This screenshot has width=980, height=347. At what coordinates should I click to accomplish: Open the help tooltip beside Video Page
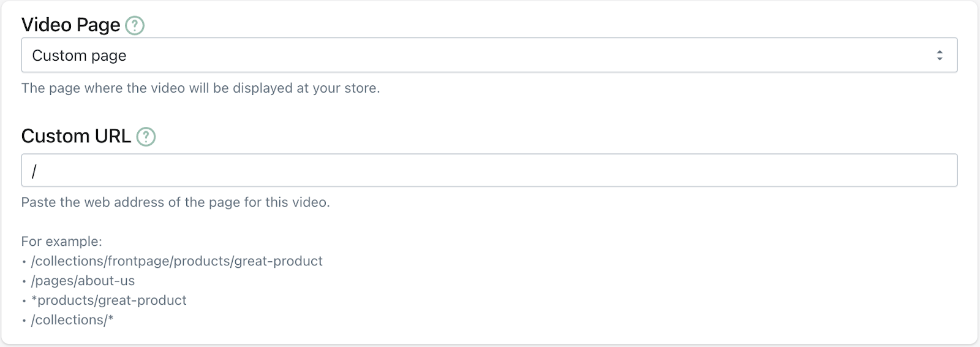(x=135, y=26)
